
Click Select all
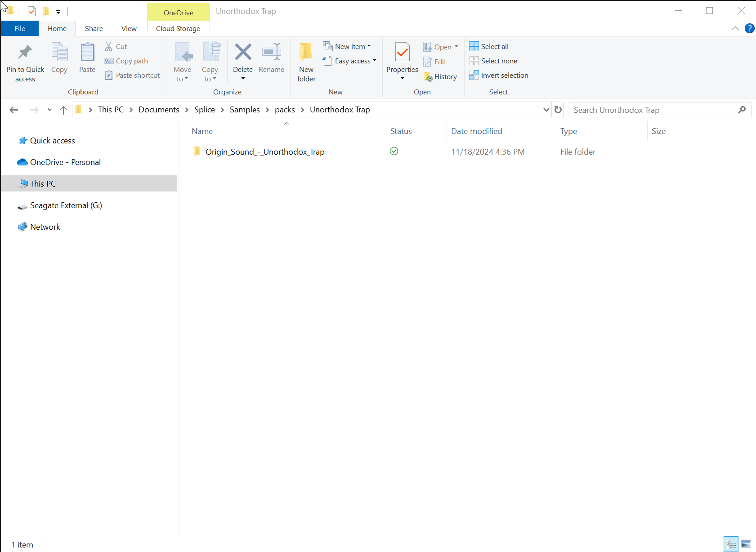coord(489,46)
